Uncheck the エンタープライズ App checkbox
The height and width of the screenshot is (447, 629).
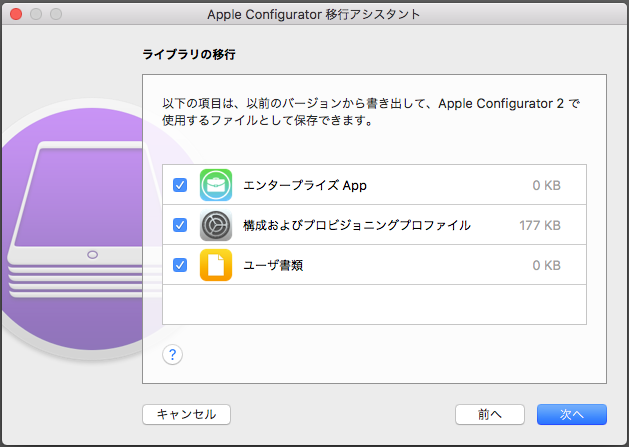[x=180, y=185]
